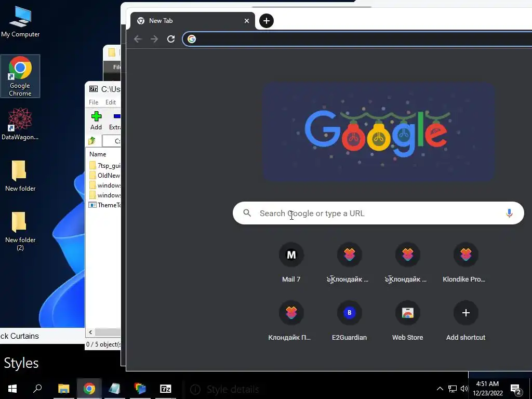Click left arrow of 7-Zip horizontal scrollbar

(90, 332)
